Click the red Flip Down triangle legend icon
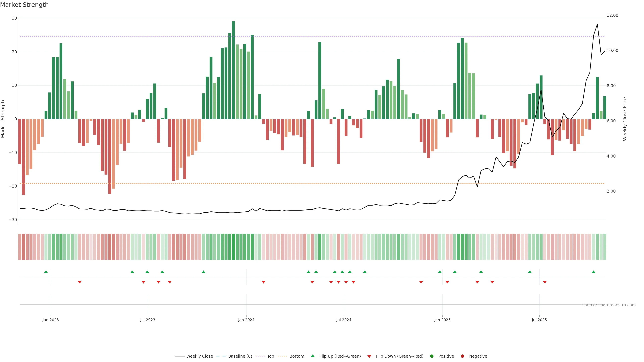The width and height of the screenshot is (644, 362). pos(369,356)
